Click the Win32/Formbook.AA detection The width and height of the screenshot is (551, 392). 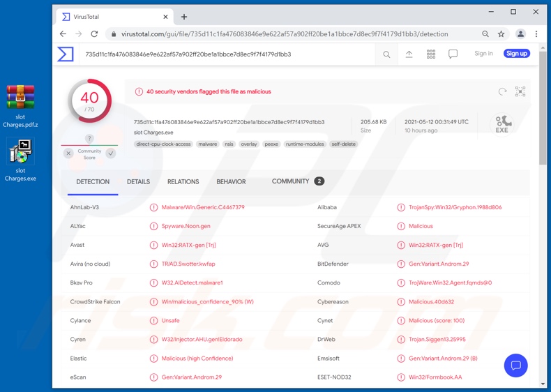435,377
